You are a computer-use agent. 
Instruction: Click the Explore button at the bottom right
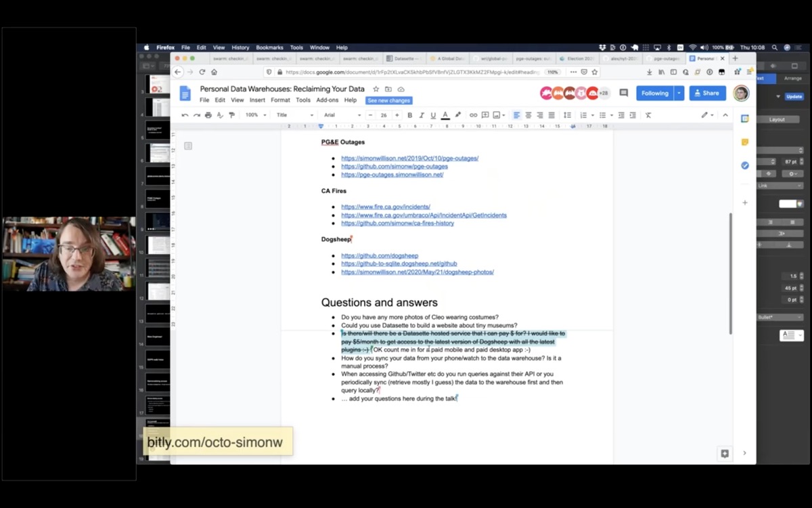click(x=725, y=454)
